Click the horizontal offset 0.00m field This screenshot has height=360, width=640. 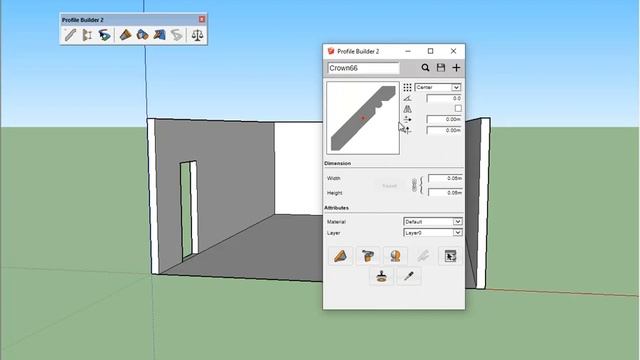click(x=444, y=120)
